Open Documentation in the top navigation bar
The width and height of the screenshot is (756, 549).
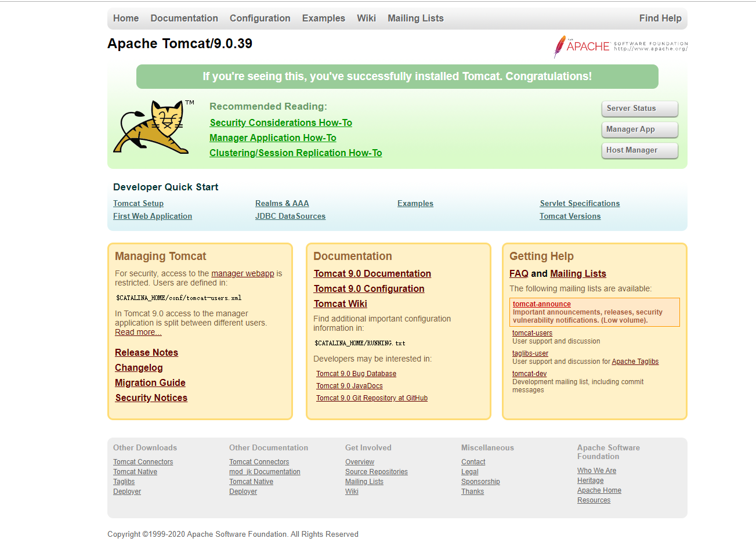click(x=185, y=18)
